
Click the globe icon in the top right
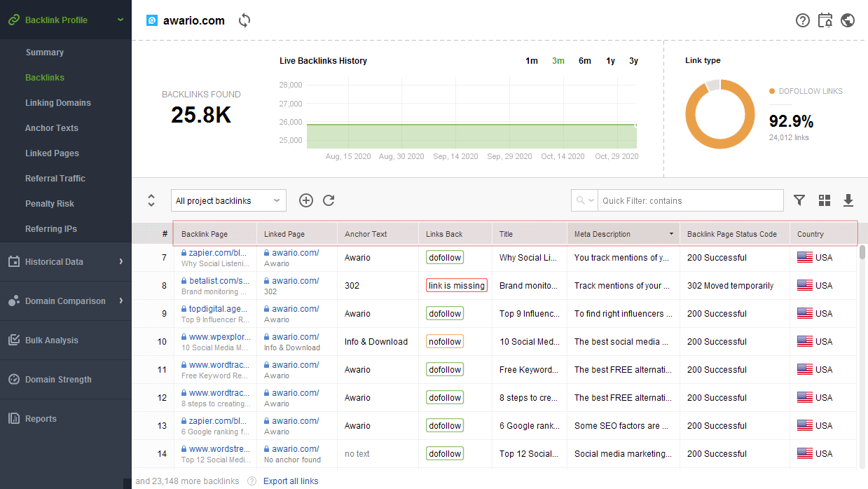(x=848, y=20)
